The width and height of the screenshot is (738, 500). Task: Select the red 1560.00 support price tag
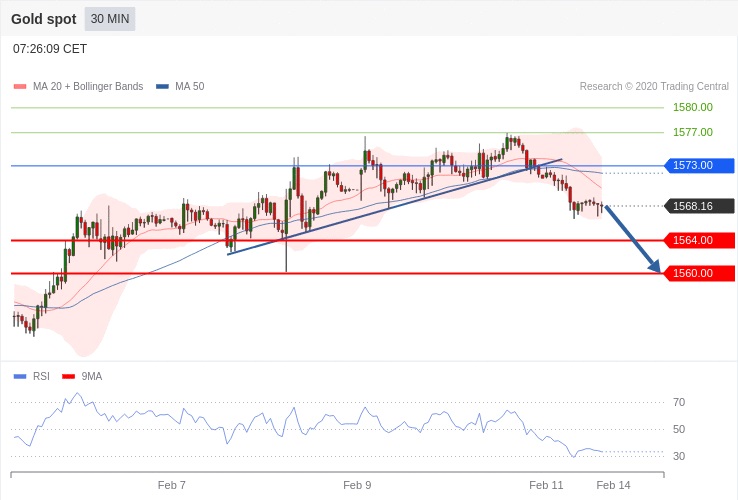tap(699, 273)
